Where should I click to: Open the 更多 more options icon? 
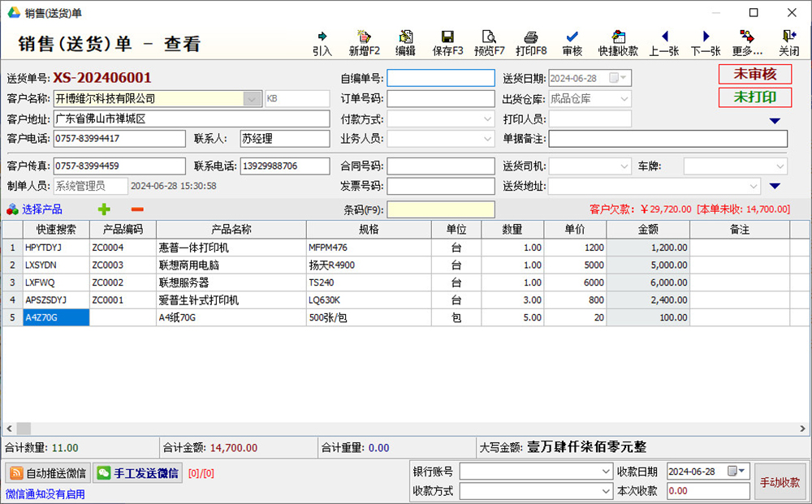[x=747, y=43]
